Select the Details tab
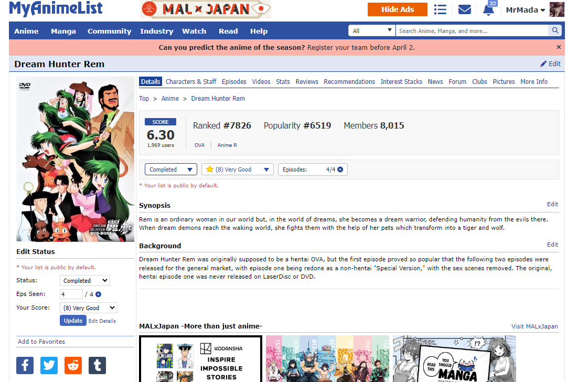 (151, 81)
